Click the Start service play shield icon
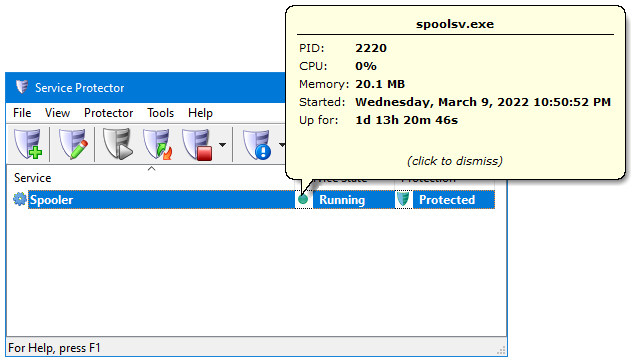 [x=118, y=144]
